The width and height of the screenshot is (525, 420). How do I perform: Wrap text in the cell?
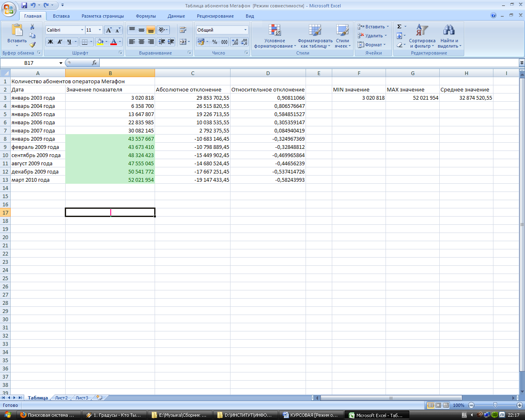(x=183, y=30)
